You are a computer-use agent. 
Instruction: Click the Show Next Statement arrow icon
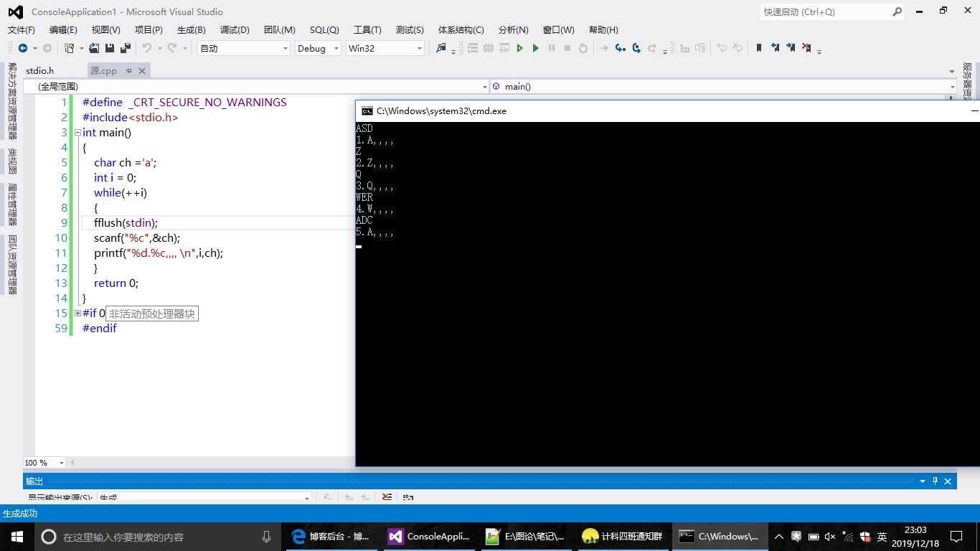coord(604,48)
